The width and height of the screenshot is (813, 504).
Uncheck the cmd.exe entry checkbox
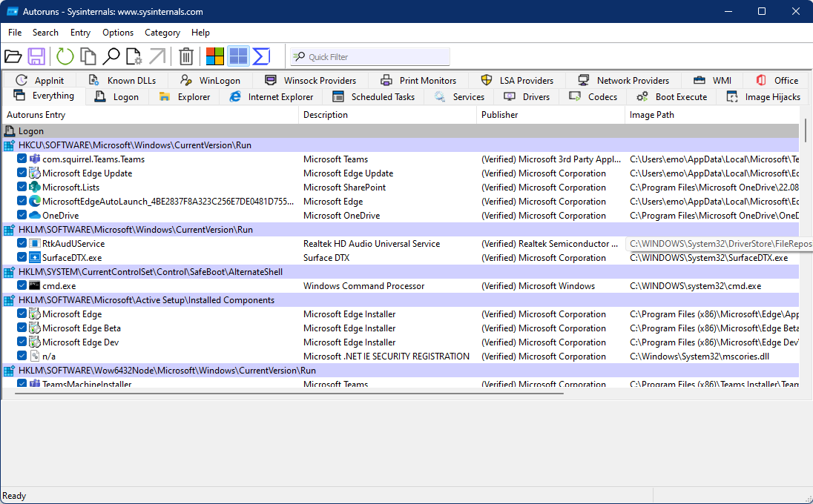22,286
